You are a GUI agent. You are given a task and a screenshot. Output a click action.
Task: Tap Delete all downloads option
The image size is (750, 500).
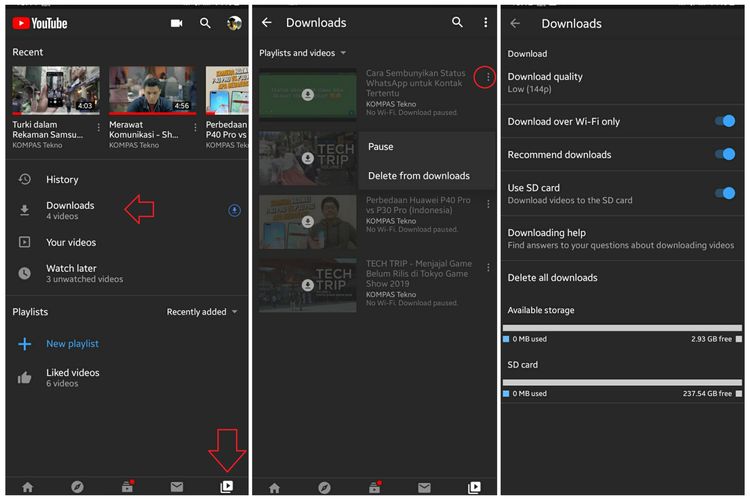(552, 278)
